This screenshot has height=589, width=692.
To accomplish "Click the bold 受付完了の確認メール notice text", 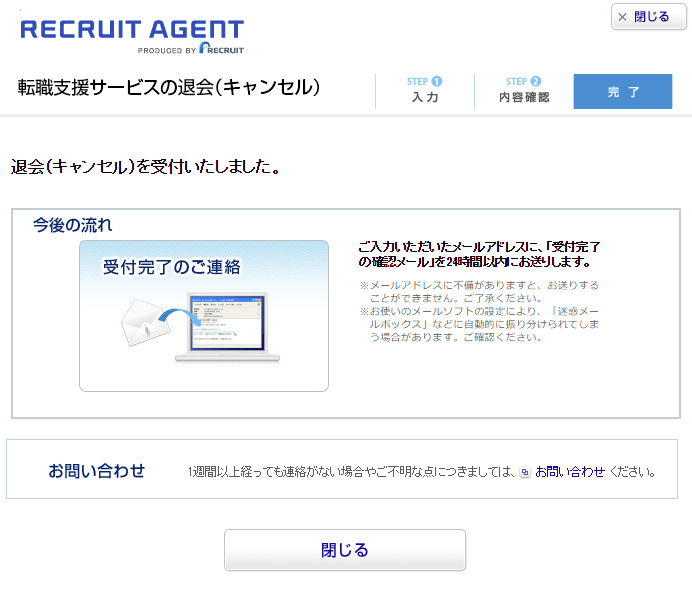I will click(x=478, y=254).
